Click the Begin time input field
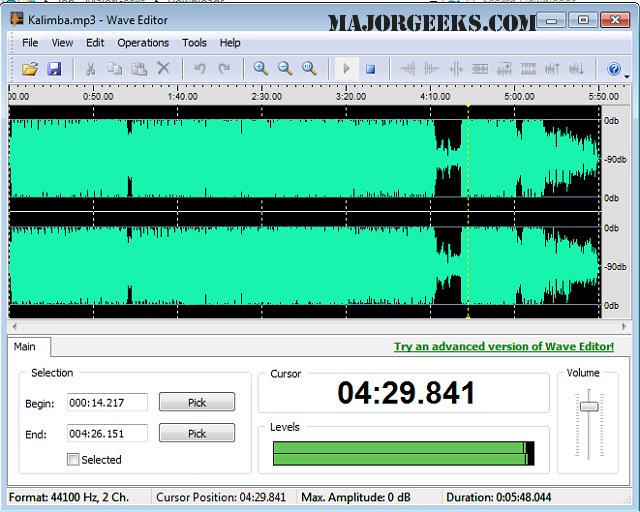Screen dimensions: 640x512 point(107,402)
